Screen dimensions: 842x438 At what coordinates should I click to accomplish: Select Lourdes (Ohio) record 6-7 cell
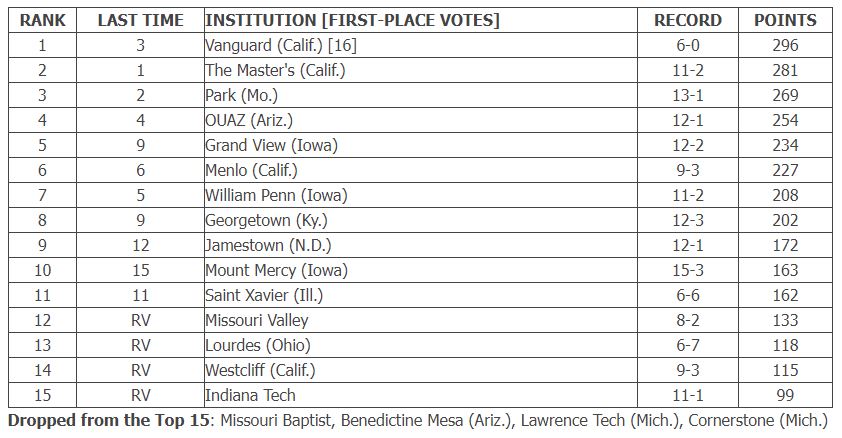click(688, 345)
